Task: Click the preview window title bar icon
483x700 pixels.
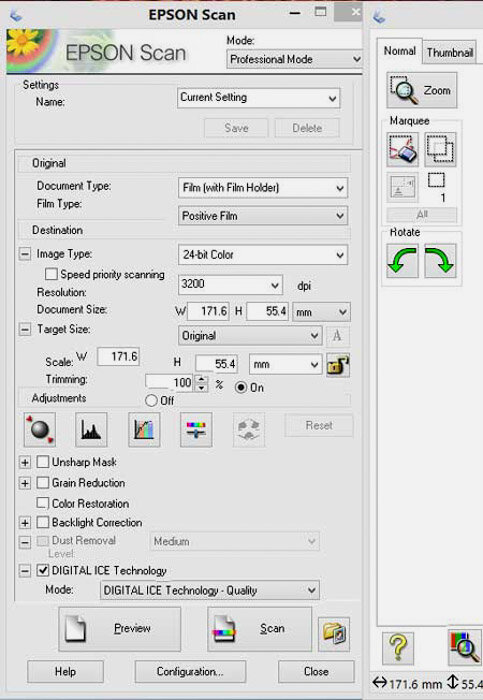Action: coord(379,17)
